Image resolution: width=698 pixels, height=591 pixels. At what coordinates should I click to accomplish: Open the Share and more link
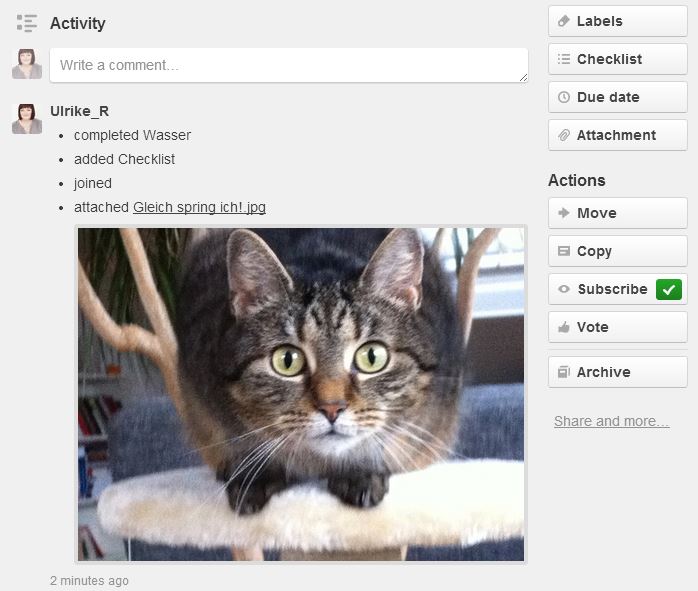click(611, 421)
